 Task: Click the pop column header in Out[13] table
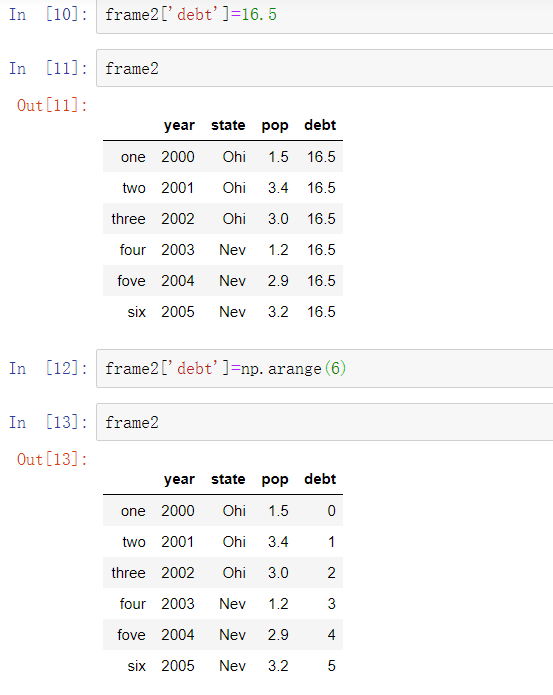(275, 480)
